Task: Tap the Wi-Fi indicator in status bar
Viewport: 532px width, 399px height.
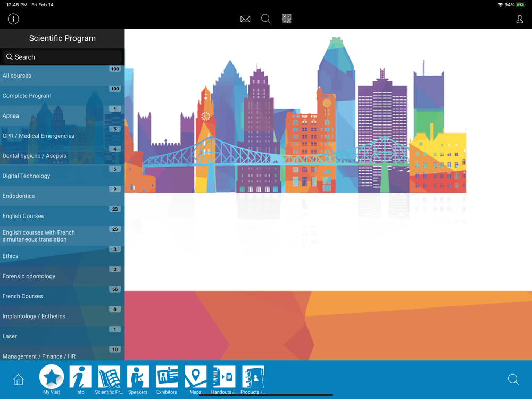Action: (x=500, y=5)
